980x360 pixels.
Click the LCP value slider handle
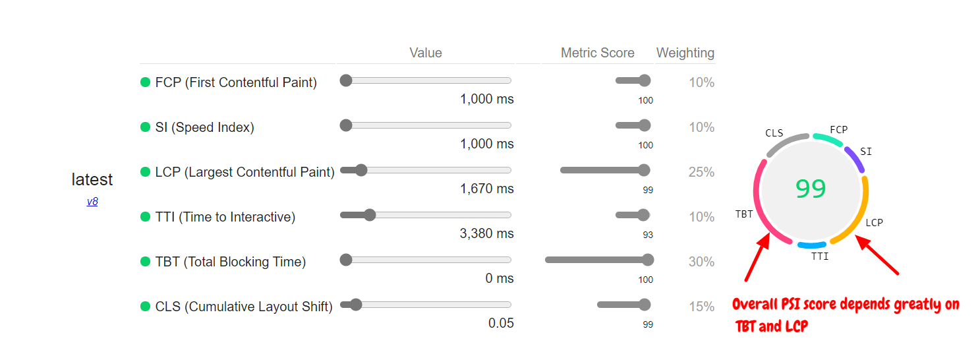click(360, 170)
